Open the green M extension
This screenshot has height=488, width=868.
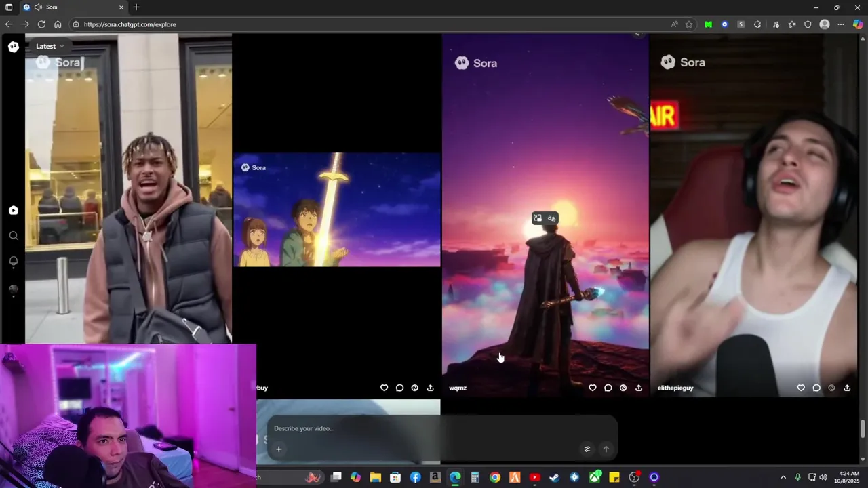(709, 24)
